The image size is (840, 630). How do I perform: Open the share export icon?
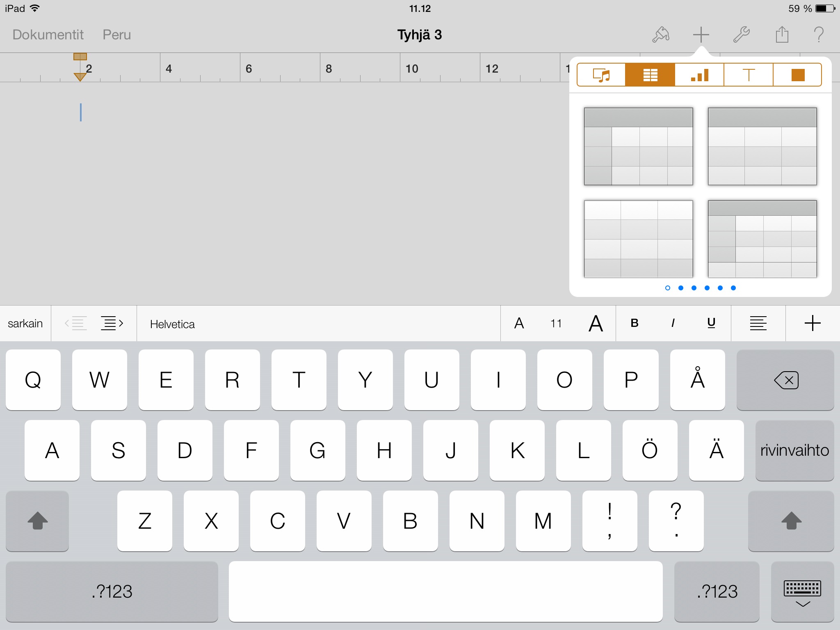point(782,35)
